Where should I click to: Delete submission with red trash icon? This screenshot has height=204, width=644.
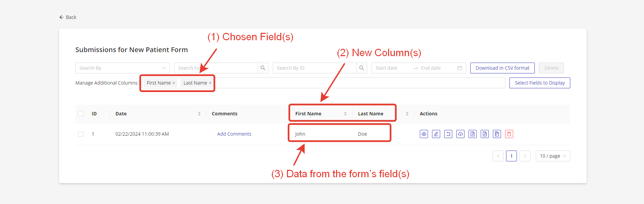509,134
